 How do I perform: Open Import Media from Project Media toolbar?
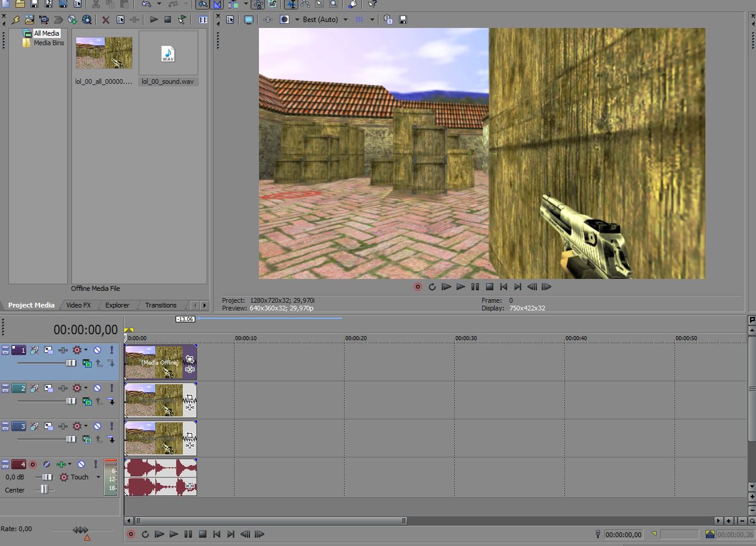tap(29, 20)
